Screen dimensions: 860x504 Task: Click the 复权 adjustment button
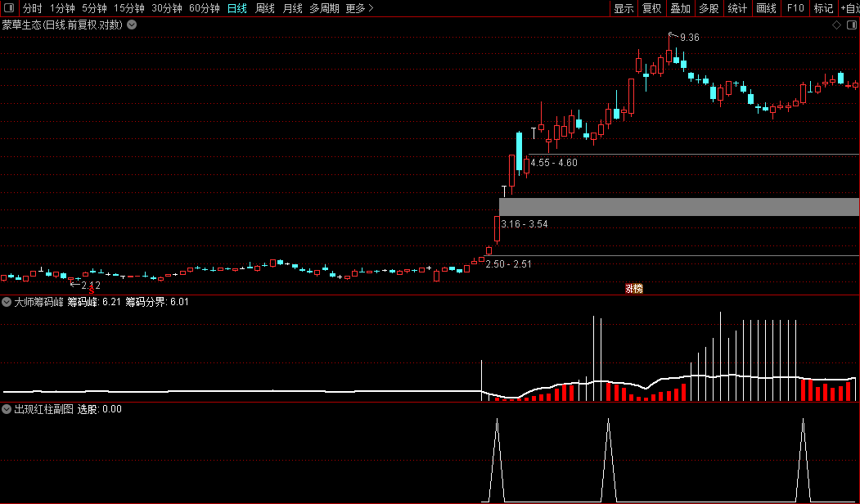652,8
